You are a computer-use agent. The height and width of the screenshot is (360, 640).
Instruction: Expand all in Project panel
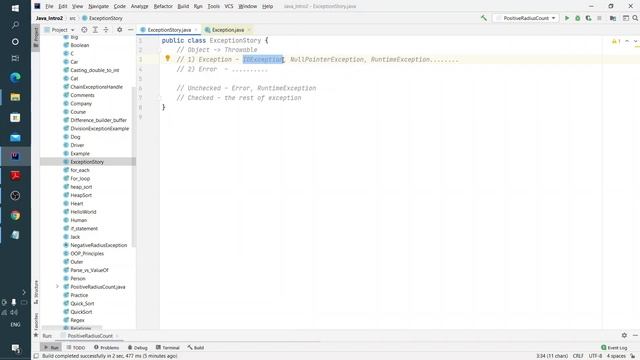[x=95, y=30]
